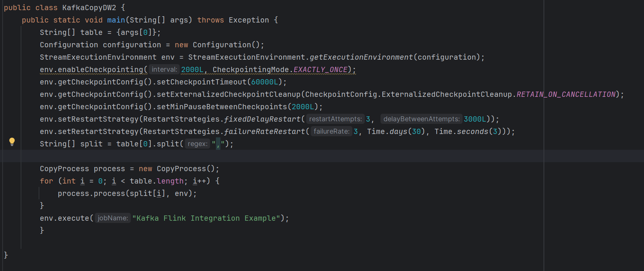Viewport: 644px width, 271px height.
Task: Click Time.seconds(3) argument
Action: [x=468, y=131]
